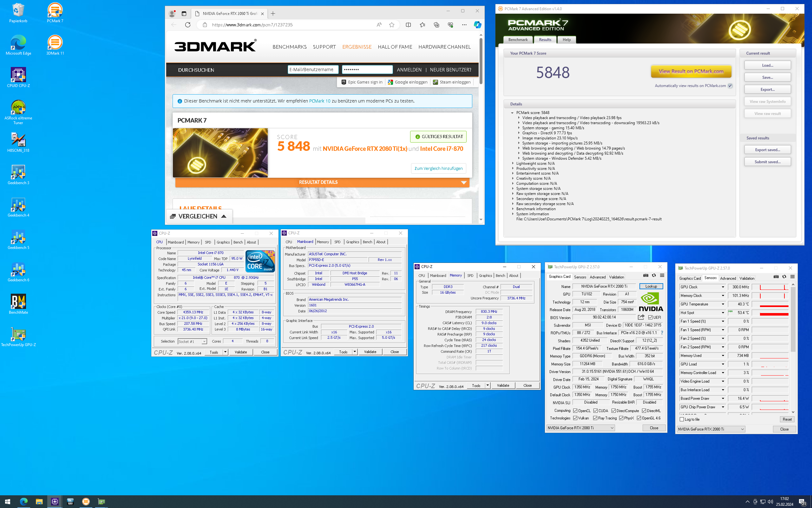The image size is (812, 508).
Task: Open the GPU selector dropdown in GPU-Z Sensors
Action: tap(711, 429)
